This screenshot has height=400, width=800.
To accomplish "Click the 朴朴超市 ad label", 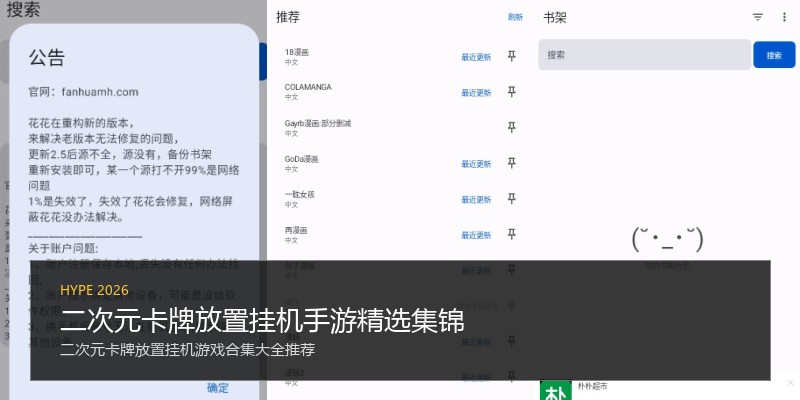I will (x=592, y=386).
